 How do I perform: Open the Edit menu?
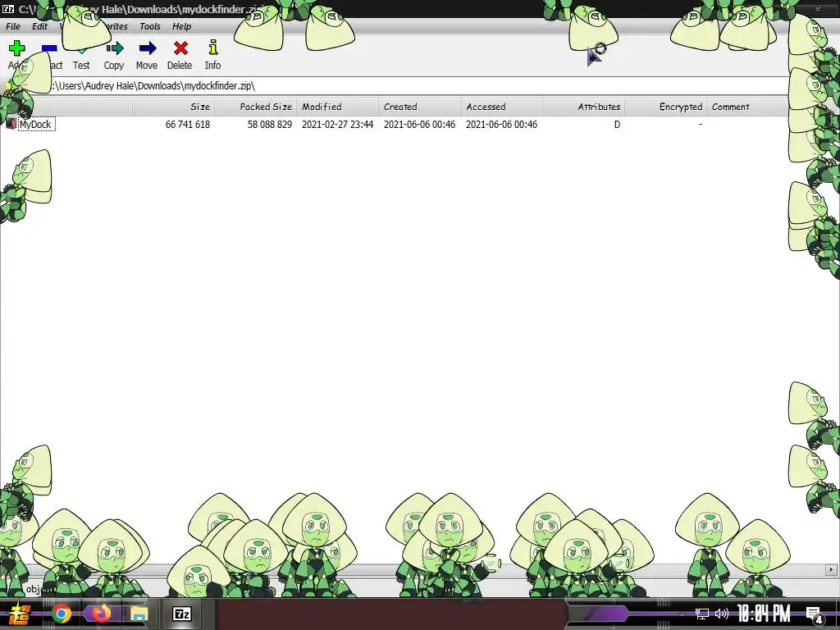pos(39,26)
